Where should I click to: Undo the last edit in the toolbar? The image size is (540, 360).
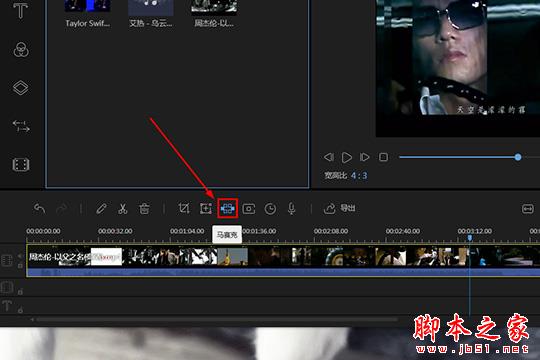(x=40, y=208)
